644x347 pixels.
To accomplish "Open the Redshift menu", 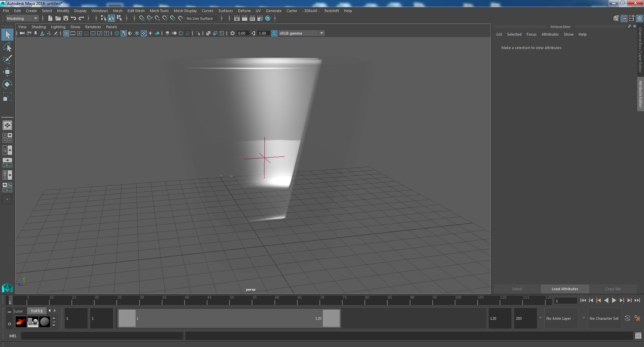I will [x=332, y=11].
